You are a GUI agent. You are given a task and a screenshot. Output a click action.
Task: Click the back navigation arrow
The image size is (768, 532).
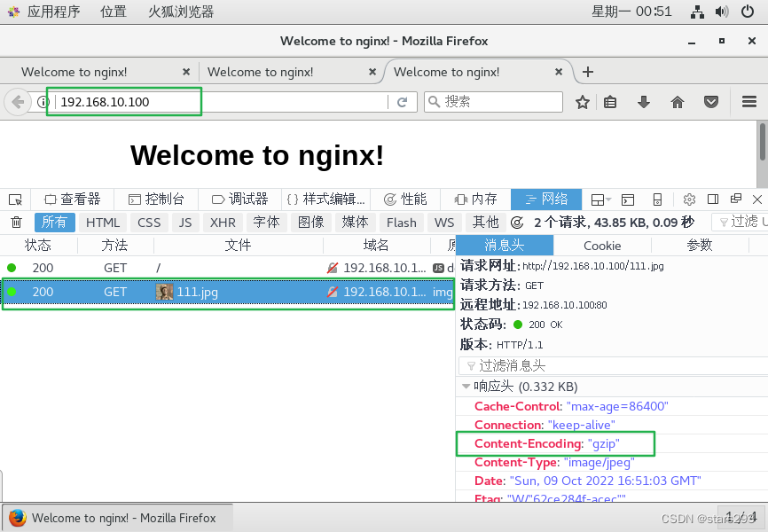pyautogui.click(x=18, y=102)
